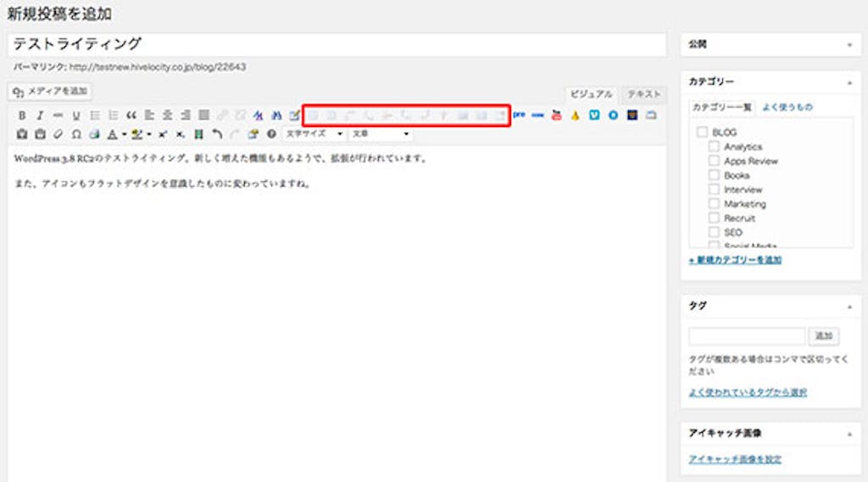The height and width of the screenshot is (482, 868).
Task: Open the 文章 paragraph format dropdown
Action: coord(381,134)
